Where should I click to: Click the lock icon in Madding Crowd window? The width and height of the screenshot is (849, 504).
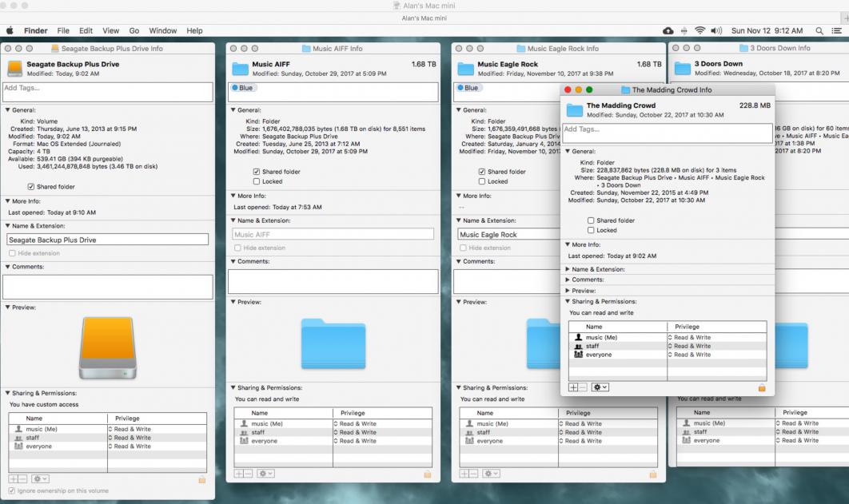pos(761,387)
